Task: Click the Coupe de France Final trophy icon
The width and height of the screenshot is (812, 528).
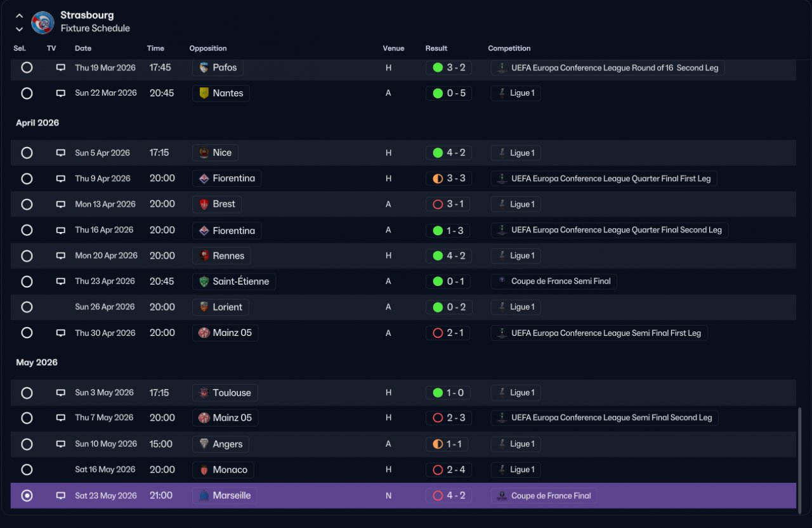Action: tap(502, 496)
